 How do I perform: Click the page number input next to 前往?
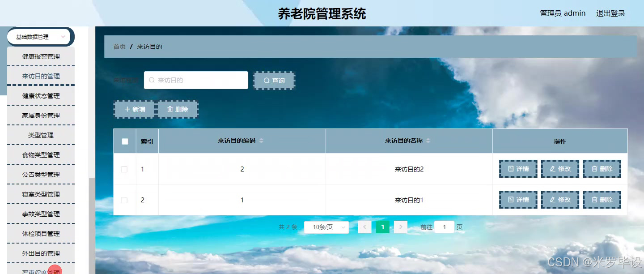444,227
